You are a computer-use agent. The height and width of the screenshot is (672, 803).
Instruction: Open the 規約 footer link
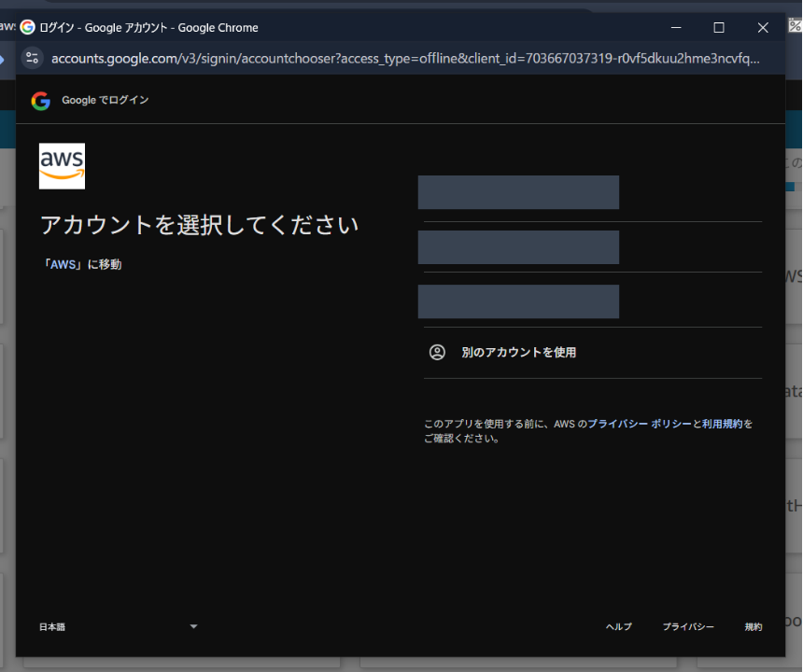(754, 626)
